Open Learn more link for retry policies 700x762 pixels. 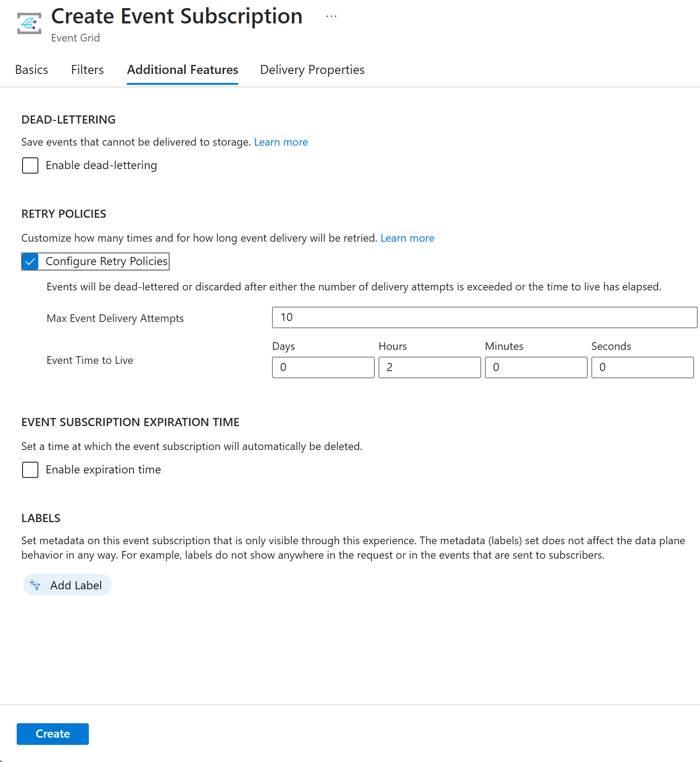[407, 238]
